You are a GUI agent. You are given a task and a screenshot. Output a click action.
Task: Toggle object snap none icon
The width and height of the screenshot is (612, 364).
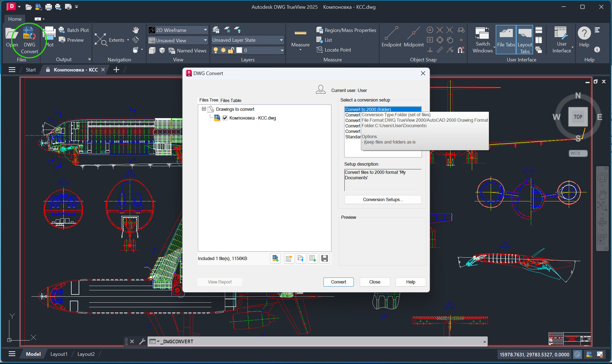(461, 50)
